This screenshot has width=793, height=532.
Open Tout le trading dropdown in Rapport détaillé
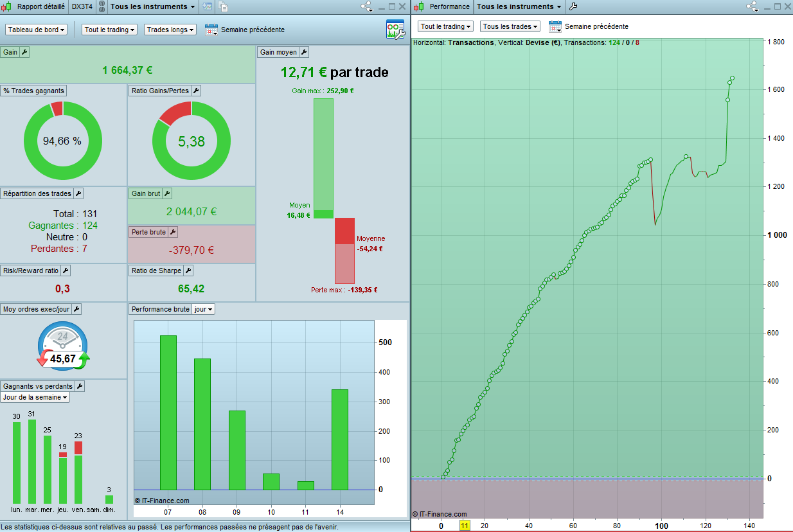[109, 30]
